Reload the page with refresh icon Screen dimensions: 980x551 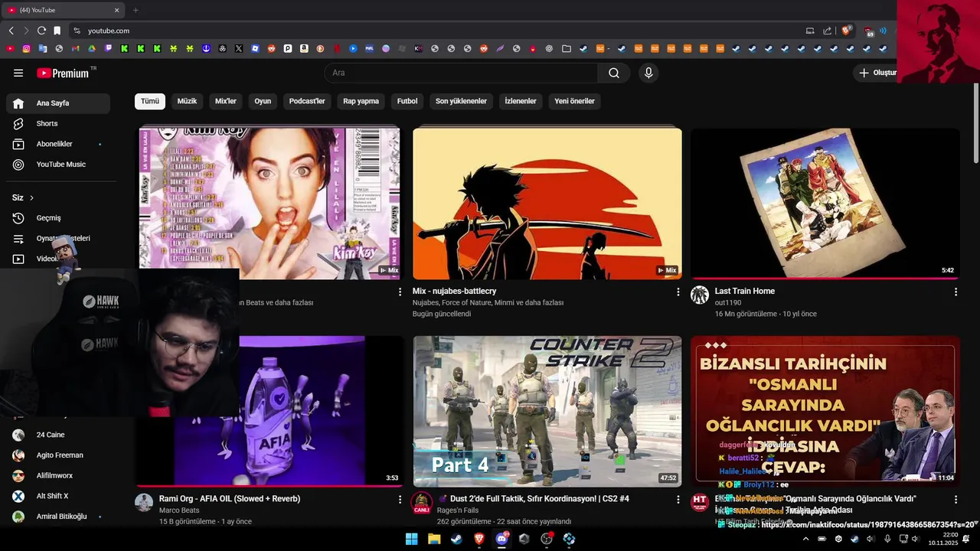pos(41,31)
